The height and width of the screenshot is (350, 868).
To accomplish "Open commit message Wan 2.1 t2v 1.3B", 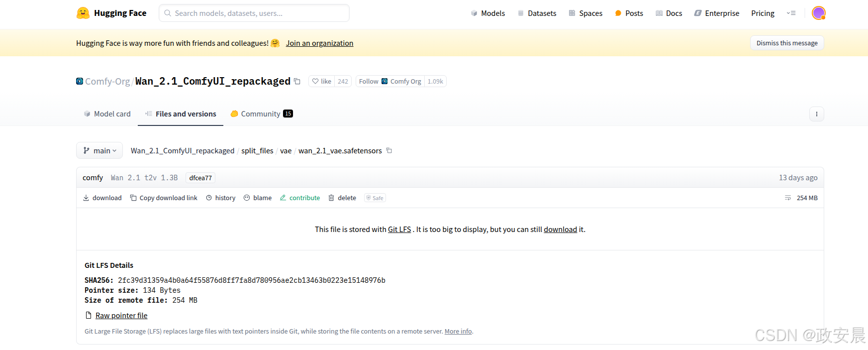I will (144, 178).
